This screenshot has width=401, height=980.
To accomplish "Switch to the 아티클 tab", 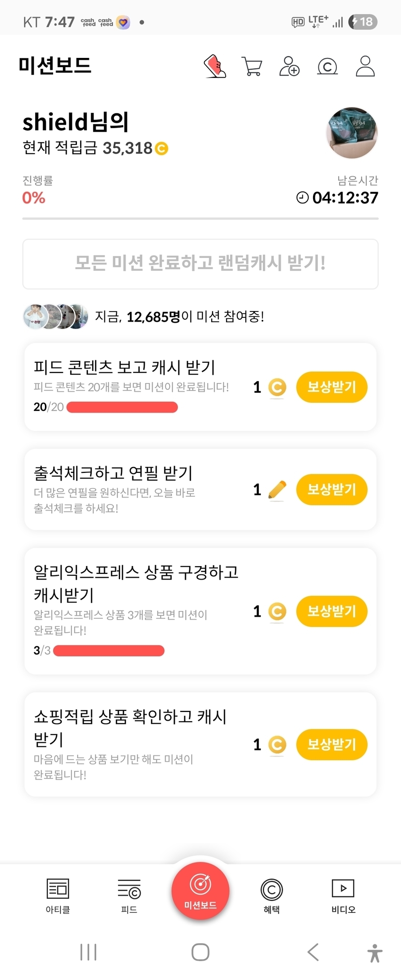I will (58, 895).
